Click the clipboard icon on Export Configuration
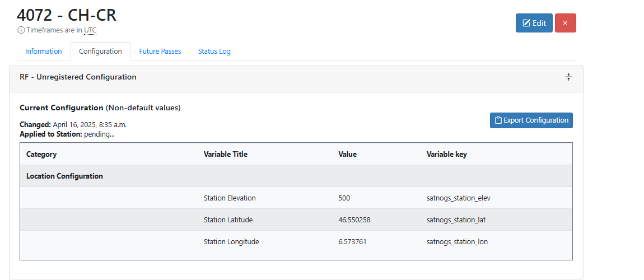This screenshot has width=644, height=280. tap(498, 120)
